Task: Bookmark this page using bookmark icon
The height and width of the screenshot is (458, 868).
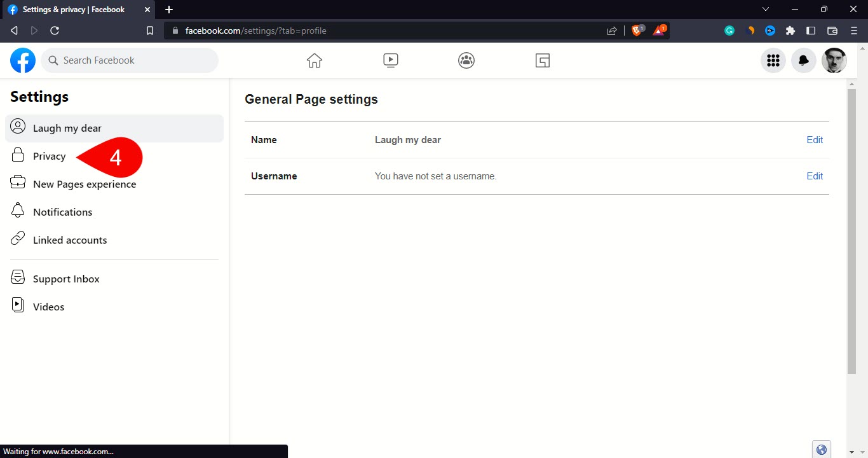Action: coord(150,31)
